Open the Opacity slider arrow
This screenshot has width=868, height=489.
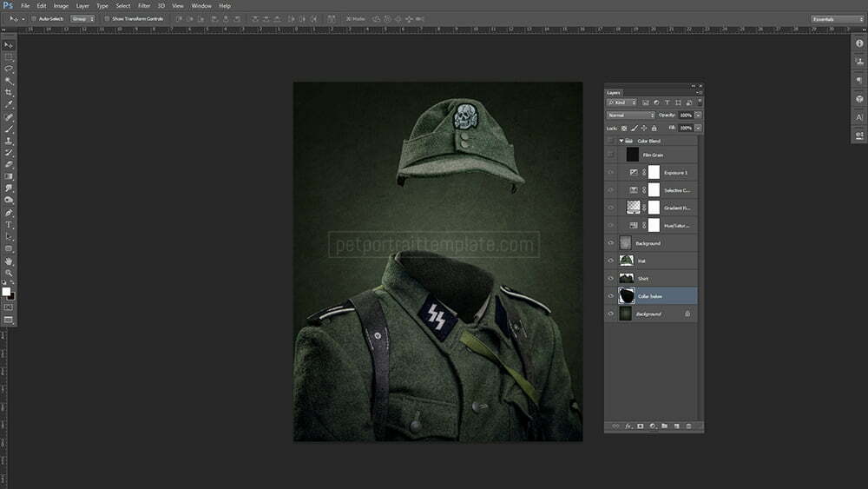[698, 116]
